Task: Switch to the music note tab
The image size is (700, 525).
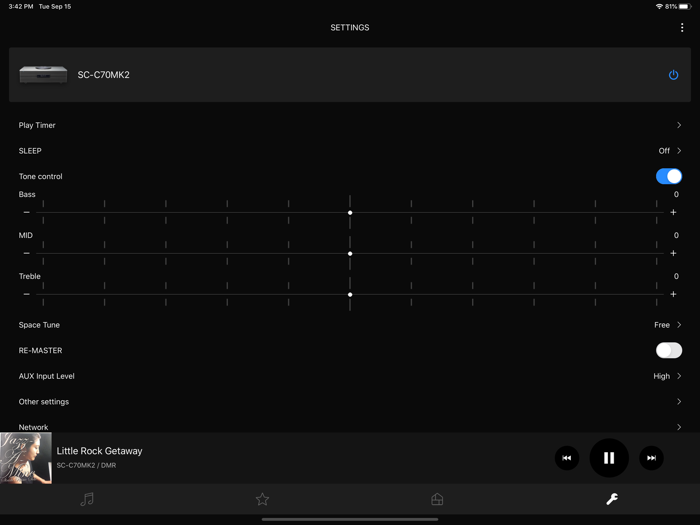Action: coord(87,499)
